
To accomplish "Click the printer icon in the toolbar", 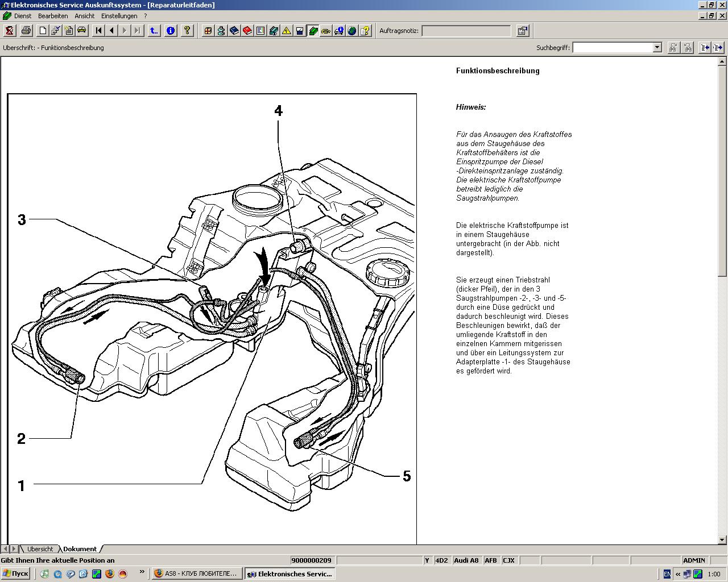I will tap(26, 31).
